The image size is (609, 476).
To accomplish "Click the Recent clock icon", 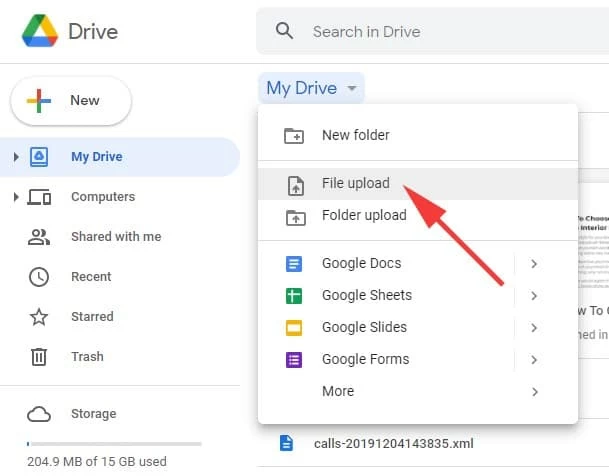I will click(39, 277).
